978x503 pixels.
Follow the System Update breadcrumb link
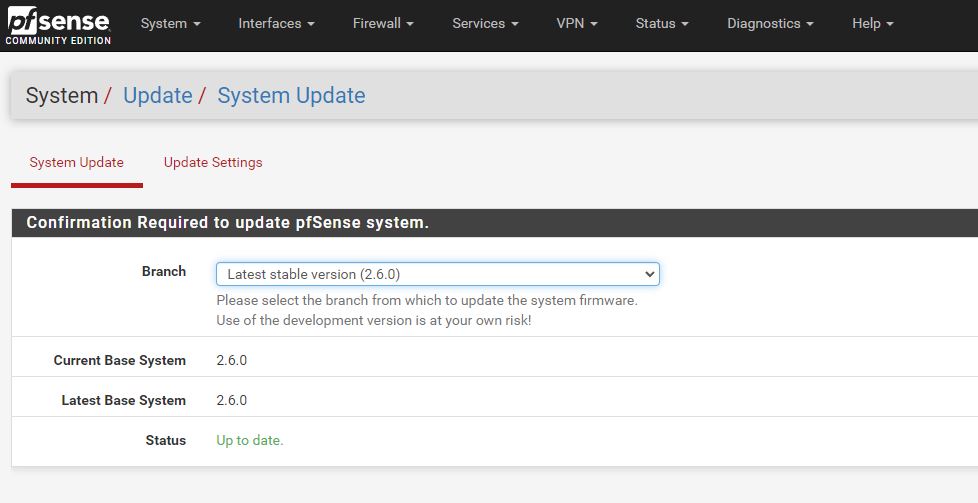[291, 96]
